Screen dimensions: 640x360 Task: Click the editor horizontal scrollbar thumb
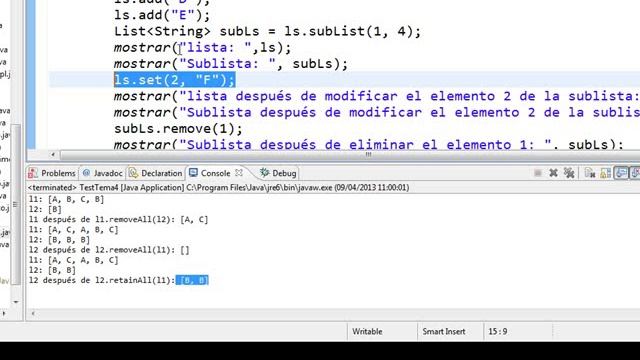tap(350, 155)
